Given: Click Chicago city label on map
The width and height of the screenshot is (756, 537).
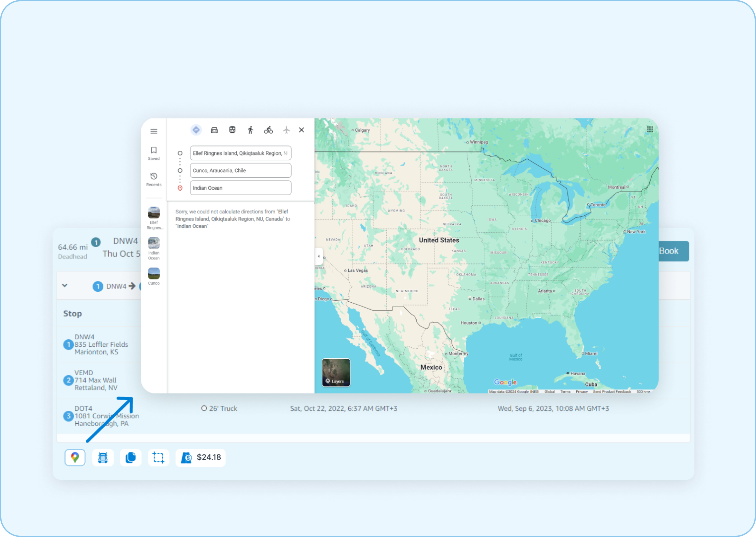Looking at the screenshot, I should tap(542, 220).
